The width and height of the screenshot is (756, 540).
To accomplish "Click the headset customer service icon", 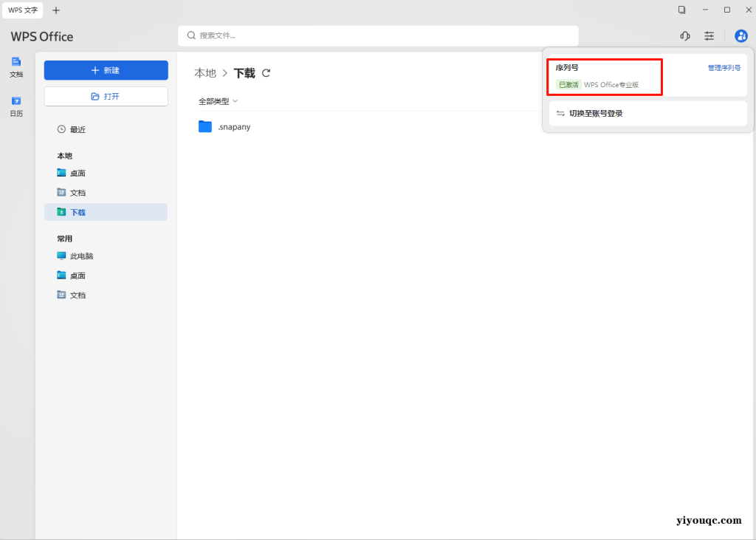I will pos(684,35).
